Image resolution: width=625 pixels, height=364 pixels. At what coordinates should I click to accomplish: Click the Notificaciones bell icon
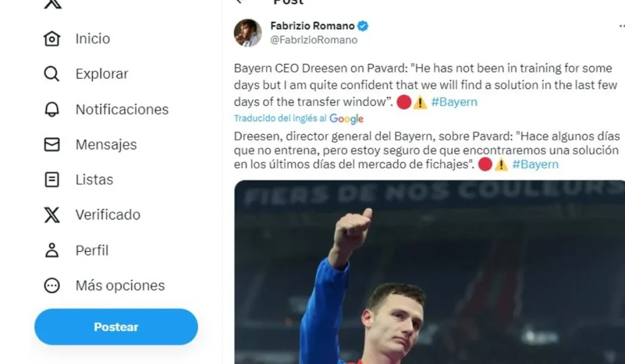point(52,110)
